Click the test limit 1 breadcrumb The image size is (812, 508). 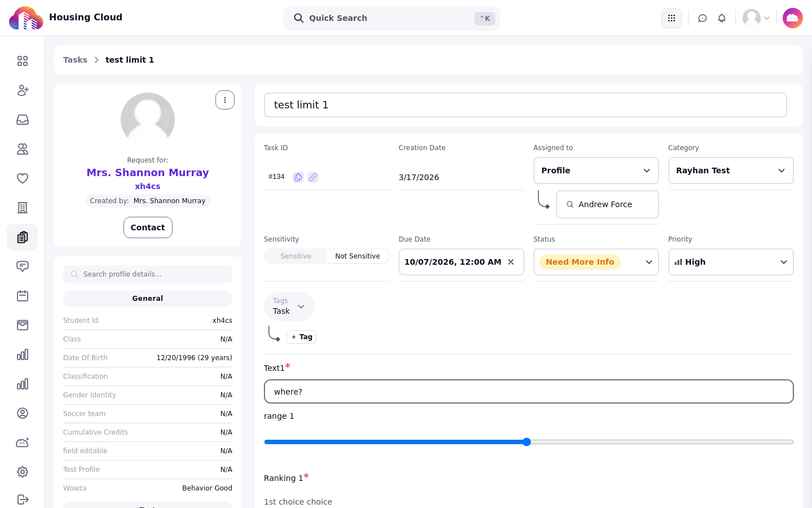tap(130, 60)
